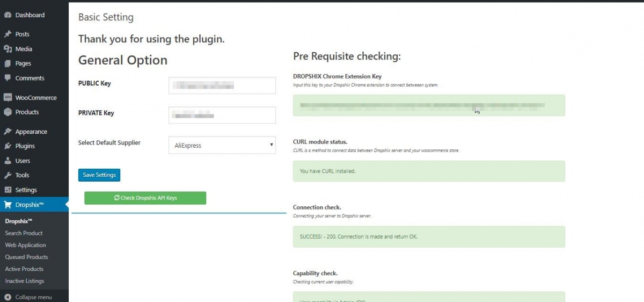
Task: Click the Appearance paintbrush icon
Action: [8, 132]
